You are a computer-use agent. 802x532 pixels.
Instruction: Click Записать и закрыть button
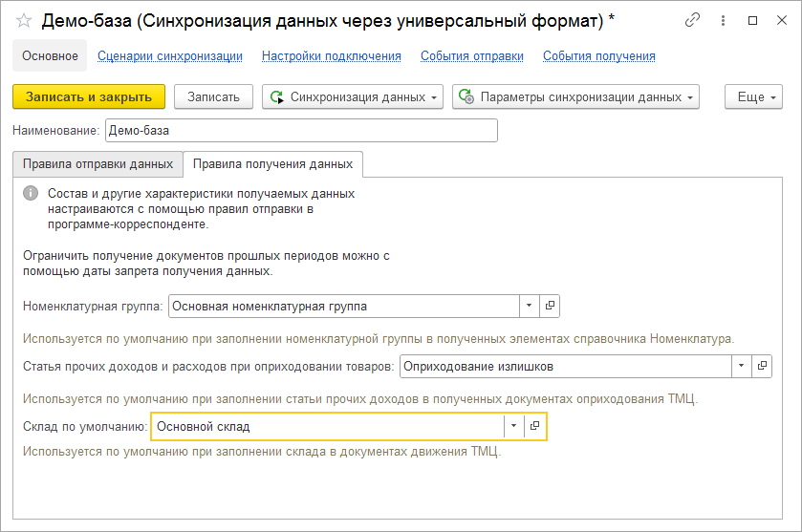pos(89,96)
